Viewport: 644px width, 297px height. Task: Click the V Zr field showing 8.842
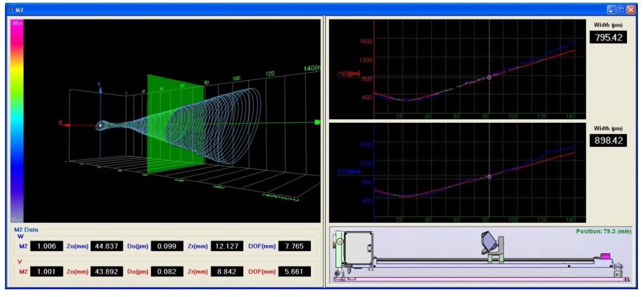[x=227, y=272]
